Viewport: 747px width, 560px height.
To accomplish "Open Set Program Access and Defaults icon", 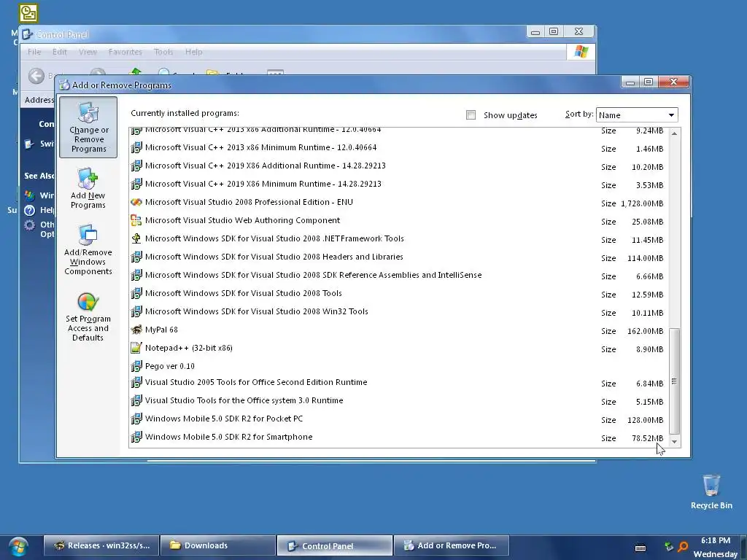I will tap(88, 317).
